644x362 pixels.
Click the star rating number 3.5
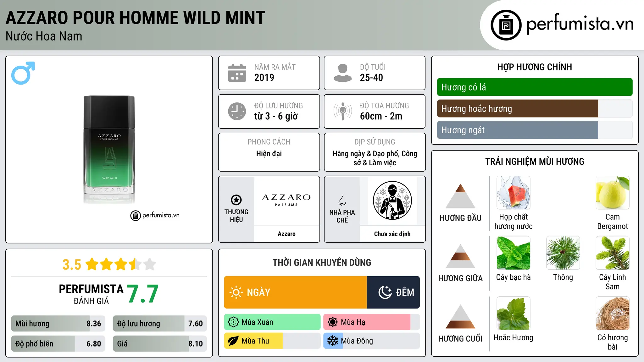(x=72, y=265)
